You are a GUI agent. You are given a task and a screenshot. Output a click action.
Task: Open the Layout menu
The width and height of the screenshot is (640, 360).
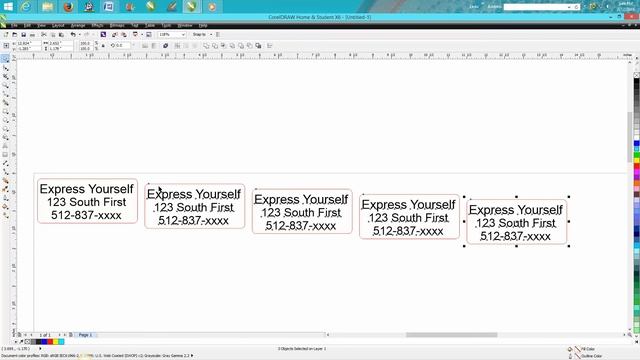pyautogui.click(x=58, y=25)
